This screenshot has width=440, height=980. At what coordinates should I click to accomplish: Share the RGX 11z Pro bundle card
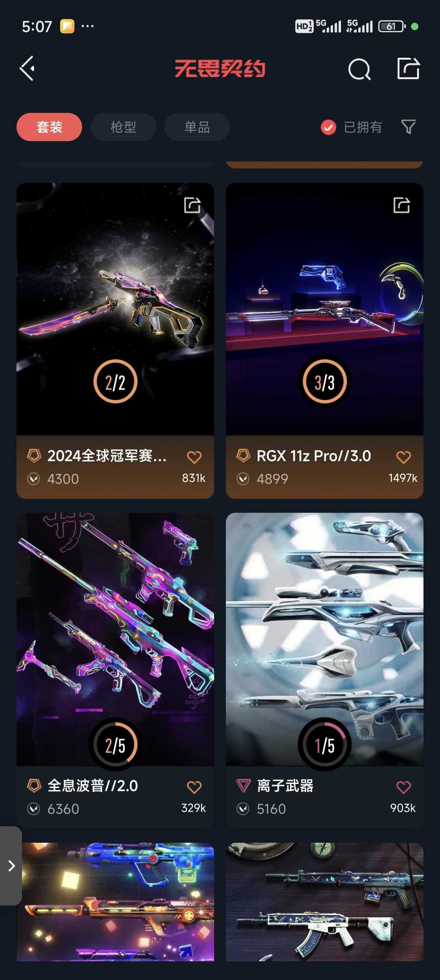(x=402, y=205)
